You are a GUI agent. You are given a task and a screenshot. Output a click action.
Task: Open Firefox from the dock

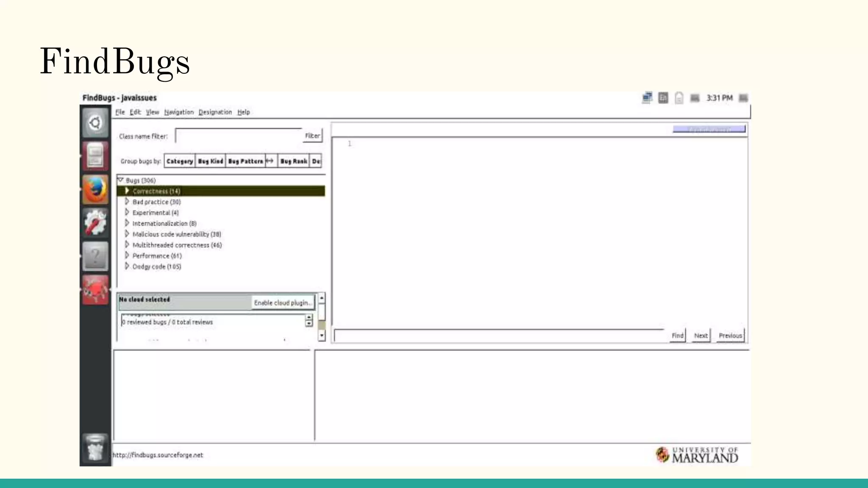[x=95, y=189]
